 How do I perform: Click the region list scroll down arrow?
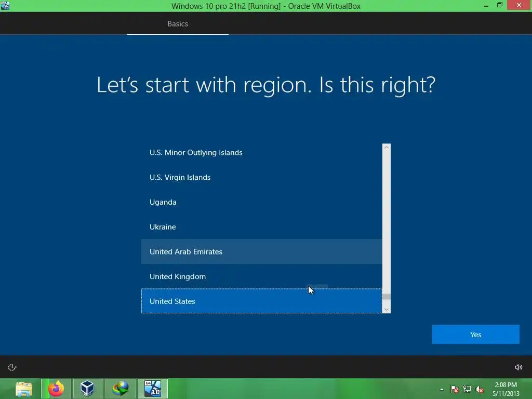(x=386, y=310)
